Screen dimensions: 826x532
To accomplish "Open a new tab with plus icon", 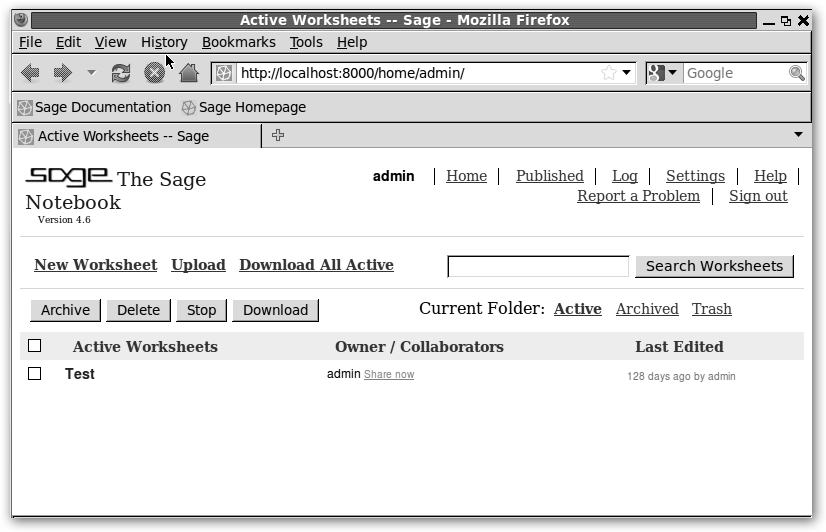I will pos(278,135).
